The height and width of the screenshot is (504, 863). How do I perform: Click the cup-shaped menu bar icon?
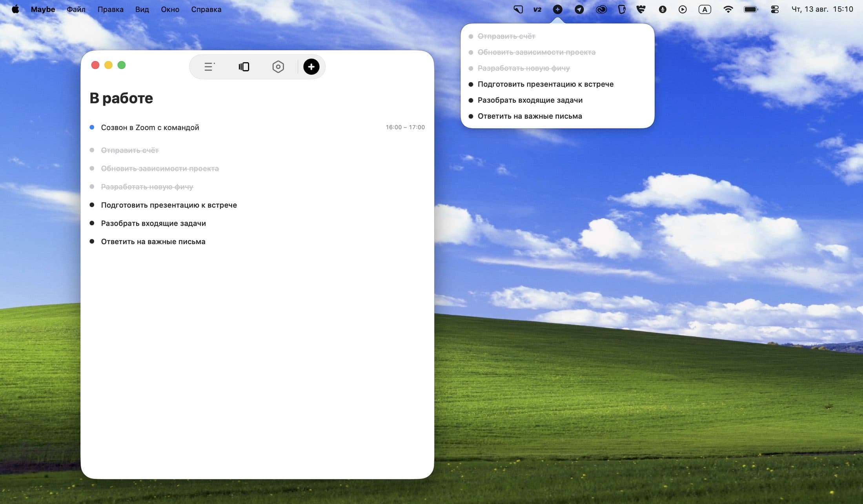point(622,9)
